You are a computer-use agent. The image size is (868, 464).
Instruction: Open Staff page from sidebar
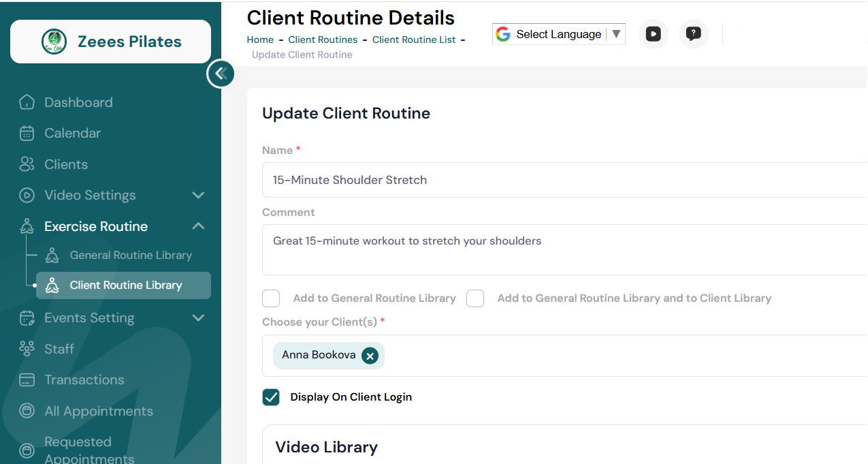tap(59, 349)
